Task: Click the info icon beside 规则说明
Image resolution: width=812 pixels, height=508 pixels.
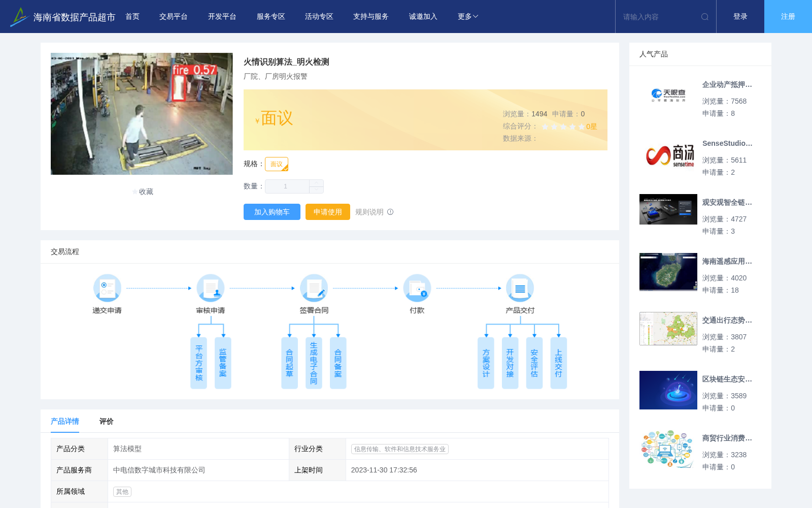Action: 390,212
